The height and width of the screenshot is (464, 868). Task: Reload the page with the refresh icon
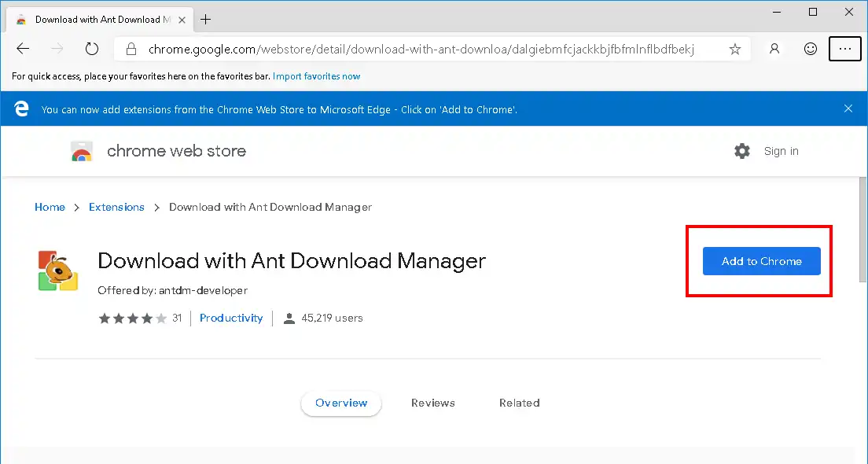[92, 49]
